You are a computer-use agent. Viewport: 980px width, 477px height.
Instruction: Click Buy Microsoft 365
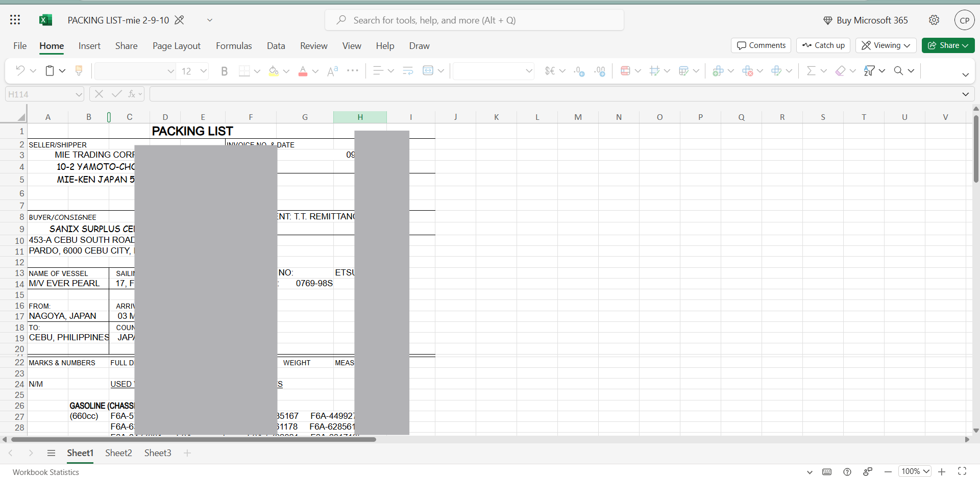click(866, 20)
